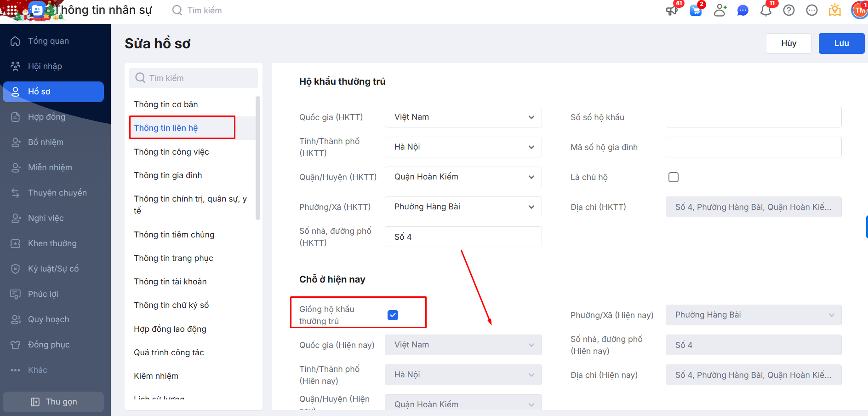Screen dimensions: 868x416
Task: Open the shopping cart icon
Action: click(x=696, y=11)
